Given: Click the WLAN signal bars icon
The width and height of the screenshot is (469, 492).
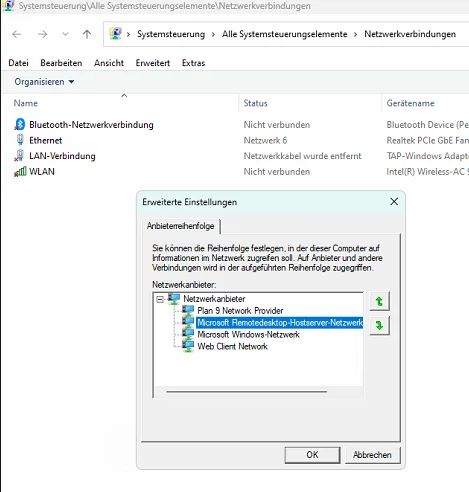Looking at the screenshot, I should 20,172.
